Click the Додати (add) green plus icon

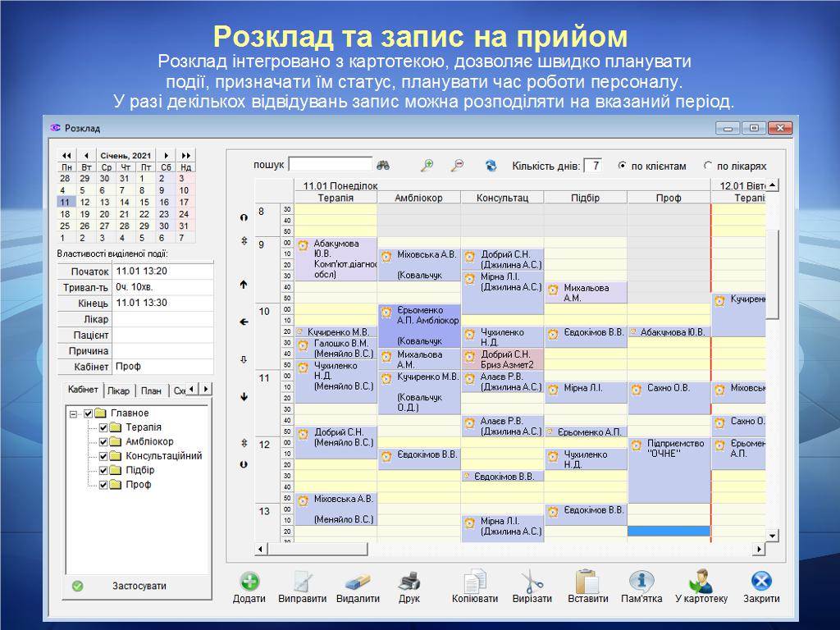249,582
